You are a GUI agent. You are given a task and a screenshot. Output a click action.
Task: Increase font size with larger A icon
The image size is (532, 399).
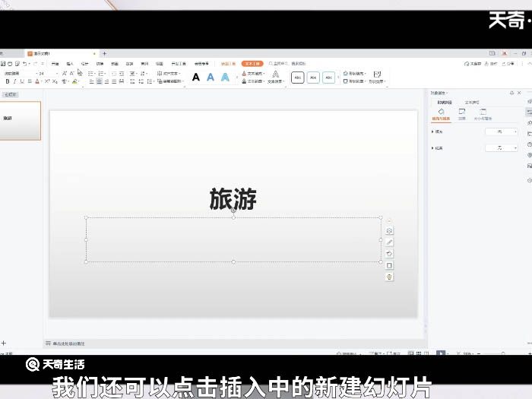[x=65, y=73]
